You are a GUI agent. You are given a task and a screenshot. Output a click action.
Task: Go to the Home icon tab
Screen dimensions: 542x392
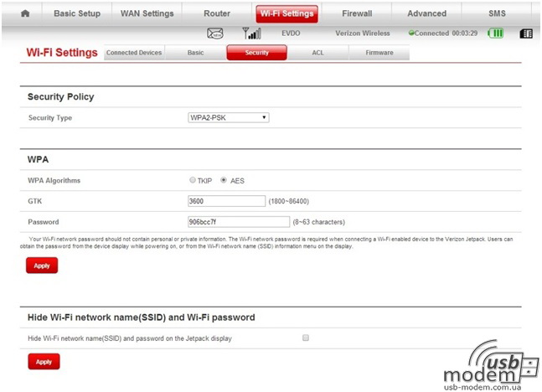click(x=25, y=13)
